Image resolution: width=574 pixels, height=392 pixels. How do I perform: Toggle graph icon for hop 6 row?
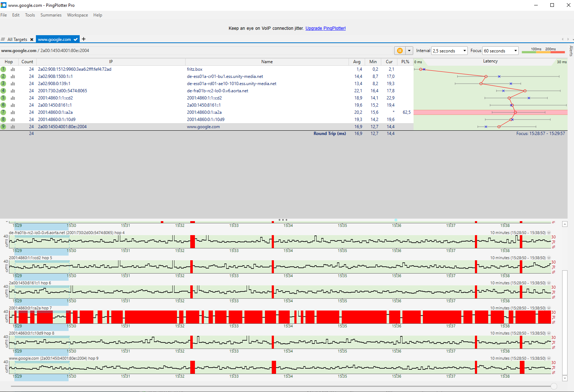point(13,105)
